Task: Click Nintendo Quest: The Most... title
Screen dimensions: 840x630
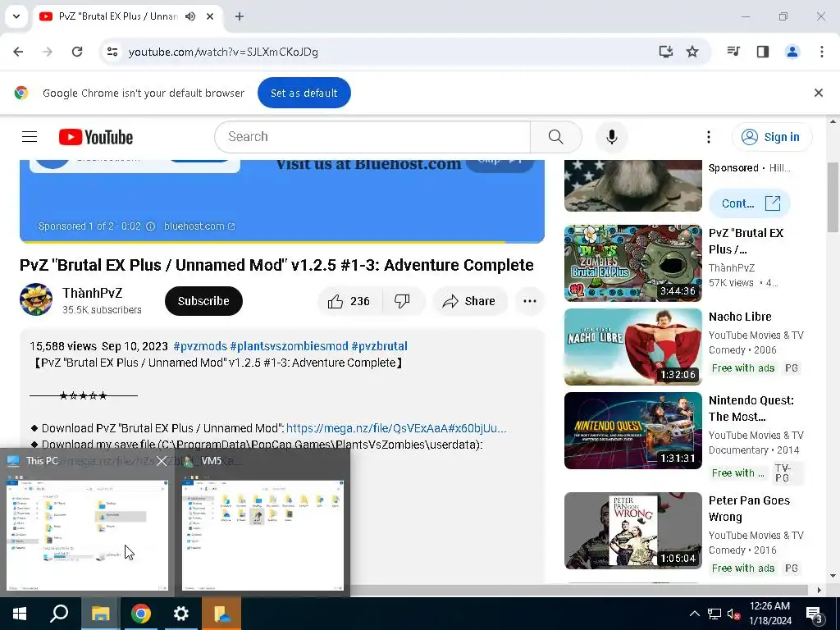Action: pyautogui.click(x=751, y=409)
